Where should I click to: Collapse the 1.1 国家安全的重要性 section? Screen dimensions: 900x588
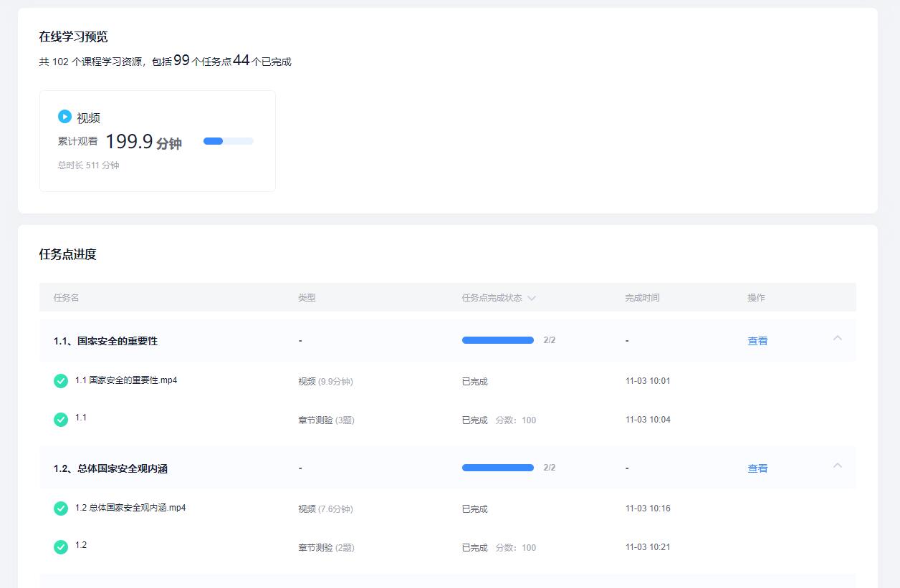pyautogui.click(x=838, y=339)
